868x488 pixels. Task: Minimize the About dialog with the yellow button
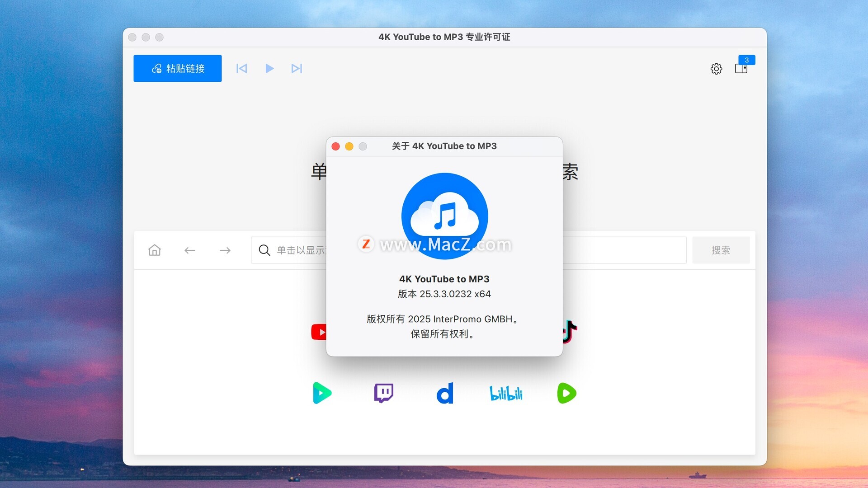tap(349, 146)
